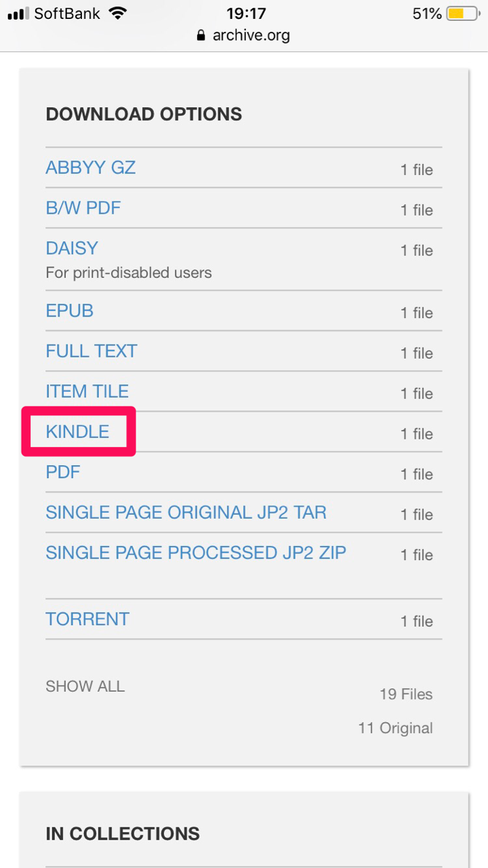Download the TORRENT file
The width and height of the screenshot is (488, 868).
coord(87,619)
